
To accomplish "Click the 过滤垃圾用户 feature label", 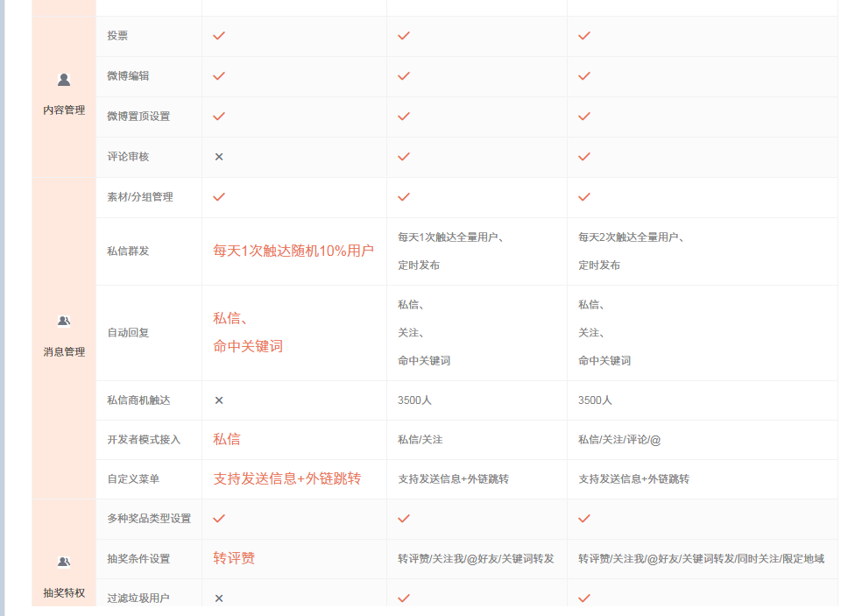I will point(138,598).
